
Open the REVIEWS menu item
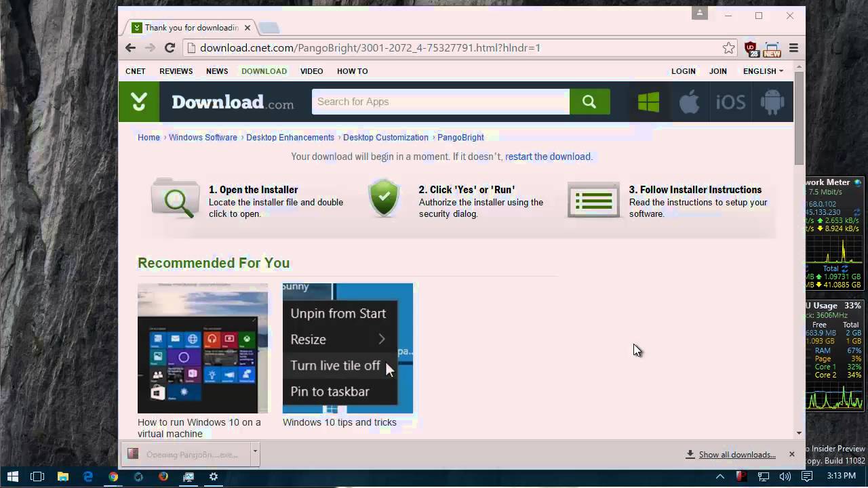176,71
